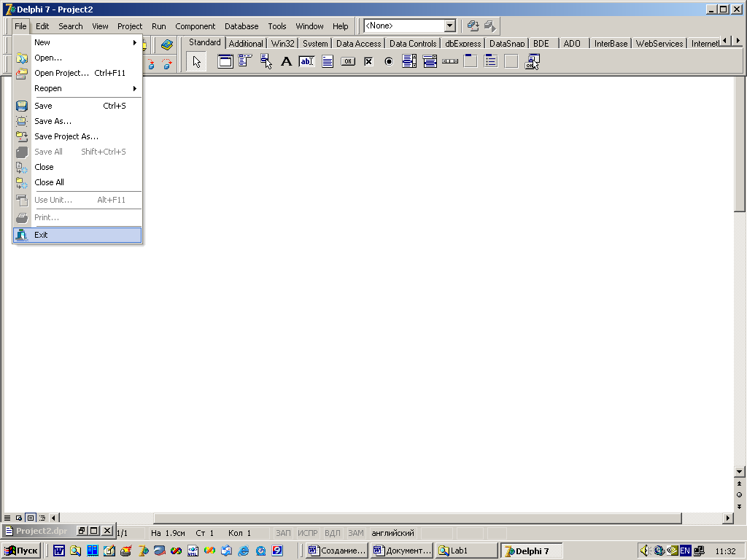This screenshot has width=747, height=560.
Task: Choose Close in the File menu
Action: point(77,167)
